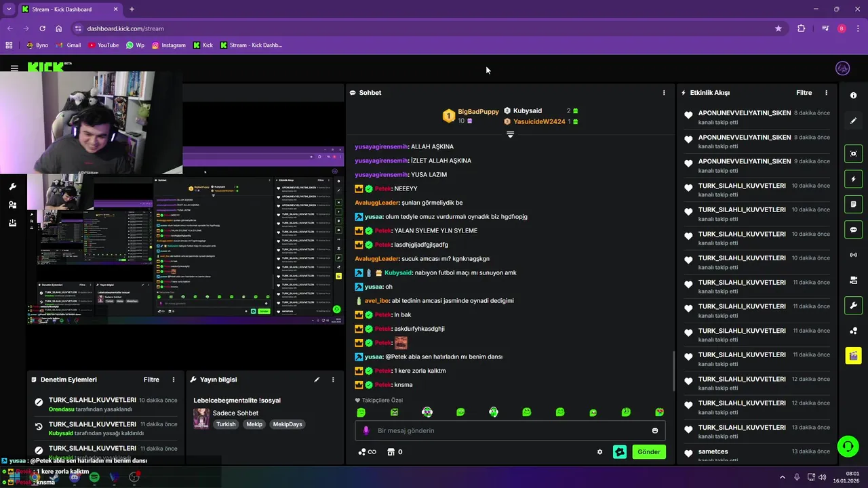Click the Mekip tag

click(254, 424)
